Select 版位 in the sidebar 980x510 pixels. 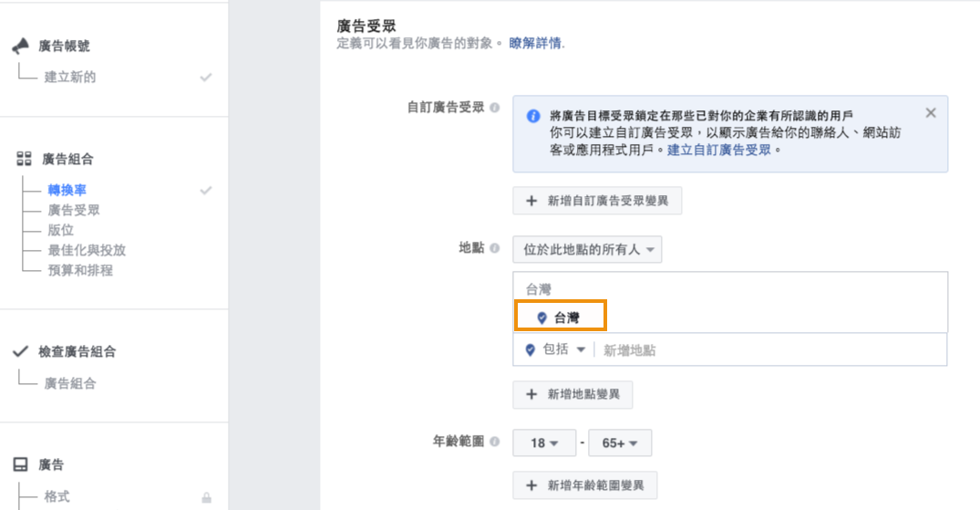point(61,231)
